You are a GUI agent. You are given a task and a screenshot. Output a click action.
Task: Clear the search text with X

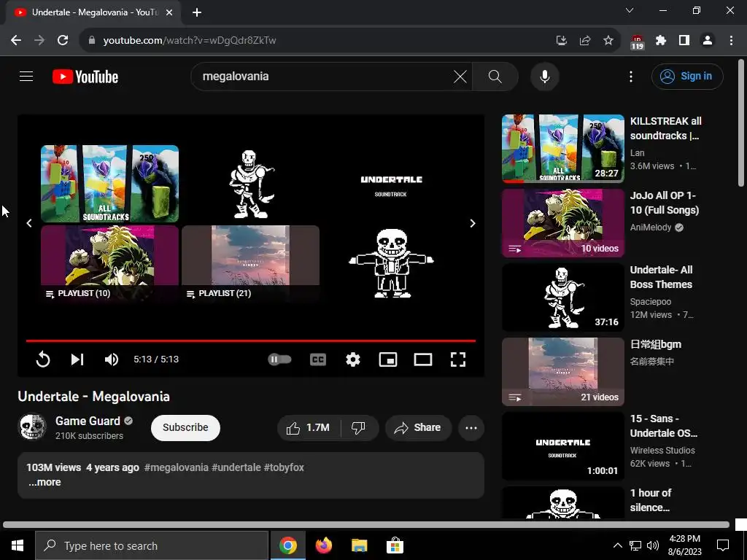pos(460,76)
